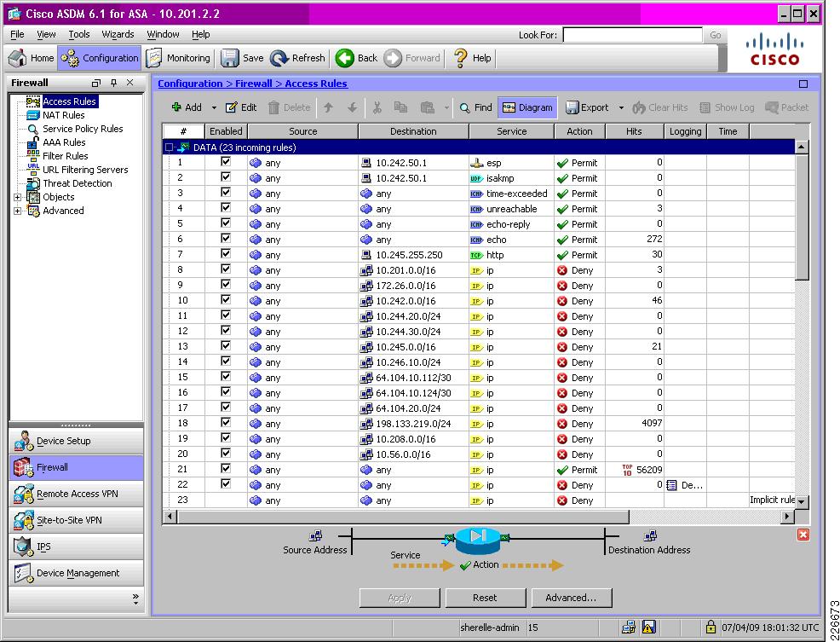Open the Tools menu

coord(78,34)
